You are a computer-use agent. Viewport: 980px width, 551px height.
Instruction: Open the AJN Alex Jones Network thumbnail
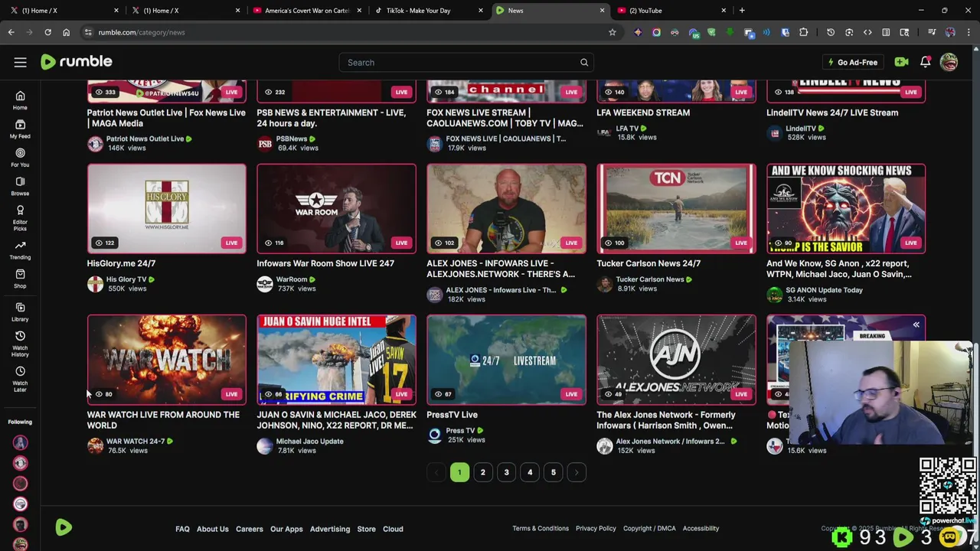pos(677,360)
